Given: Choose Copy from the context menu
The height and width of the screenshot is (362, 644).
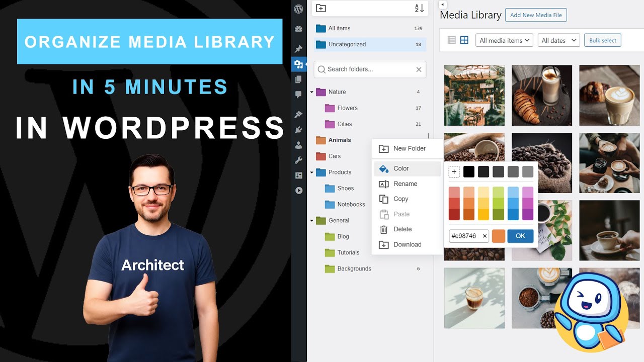Looking at the screenshot, I should [x=407, y=199].
